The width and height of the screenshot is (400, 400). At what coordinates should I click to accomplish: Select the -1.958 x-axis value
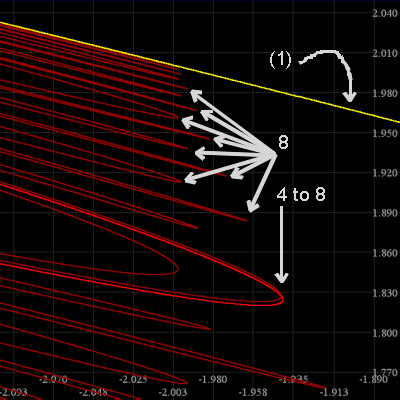pyautogui.click(x=253, y=392)
